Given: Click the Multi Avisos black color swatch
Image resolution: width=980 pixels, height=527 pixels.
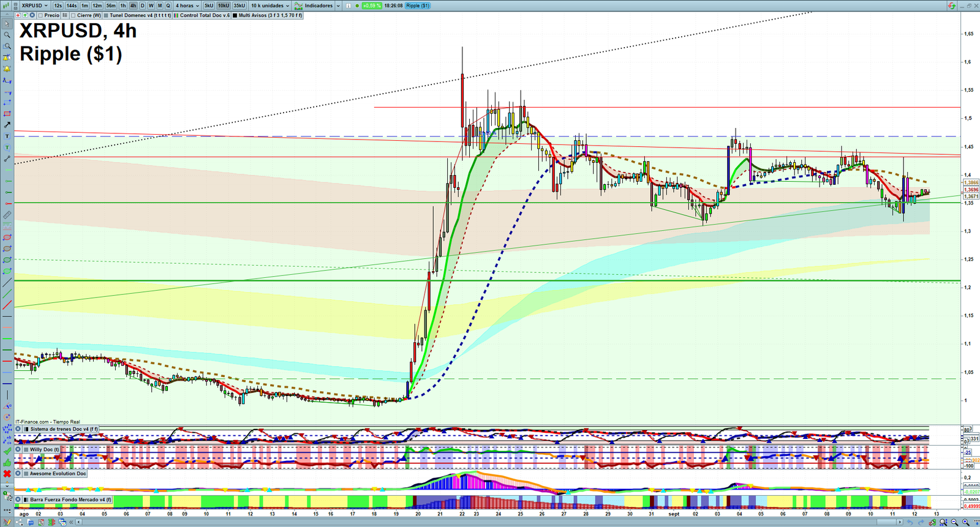Looking at the screenshot, I should coord(235,15).
